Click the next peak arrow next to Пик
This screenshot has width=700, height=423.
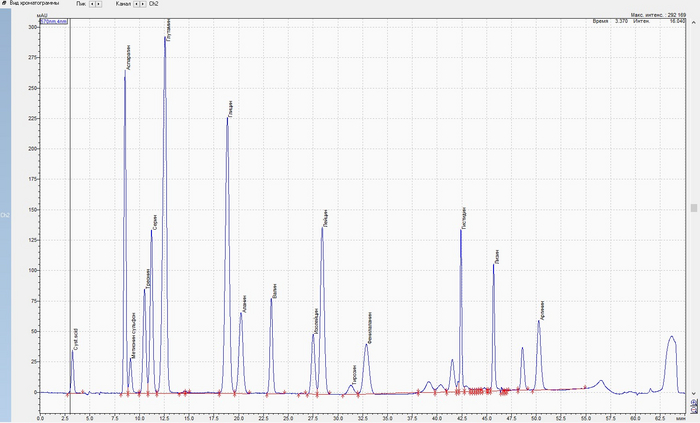pyautogui.click(x=99, y=4)
